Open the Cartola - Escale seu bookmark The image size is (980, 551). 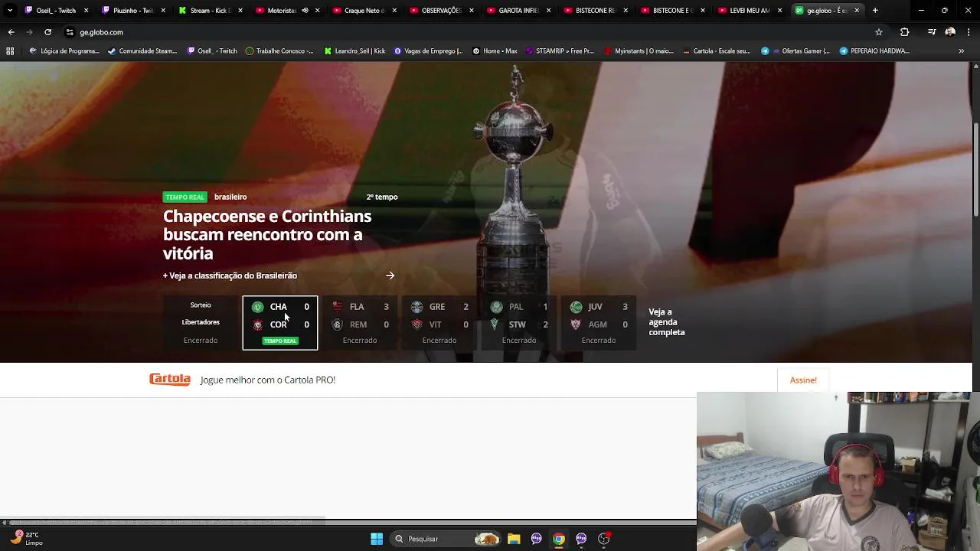coord(717,51)
